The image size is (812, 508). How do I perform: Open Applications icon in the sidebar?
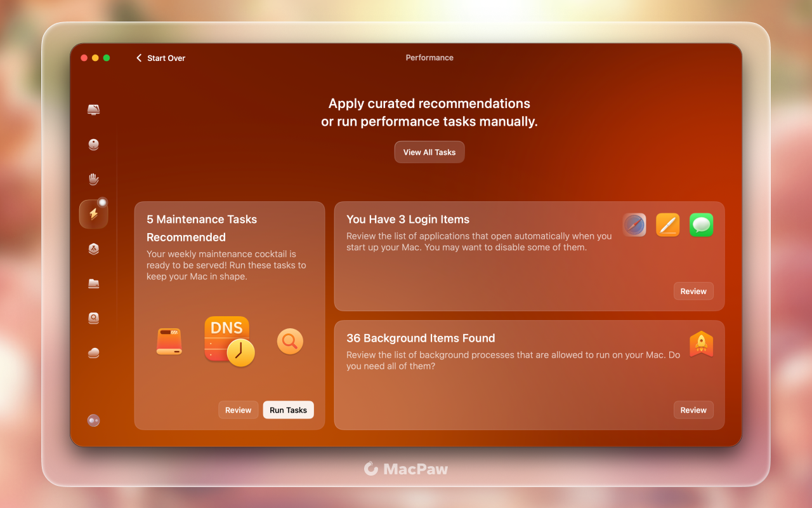(x=94, y=249)
